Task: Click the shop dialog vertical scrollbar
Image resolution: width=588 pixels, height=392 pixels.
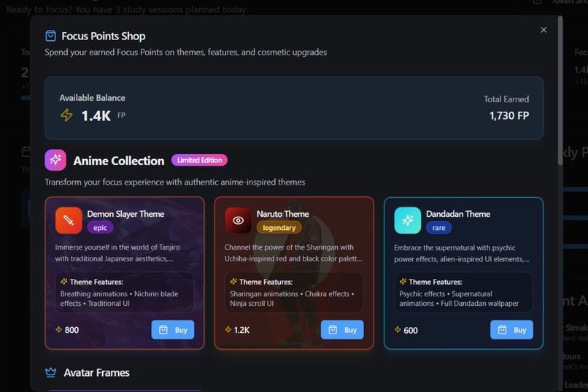Action: pyautogui.click(x=560, y=90)
